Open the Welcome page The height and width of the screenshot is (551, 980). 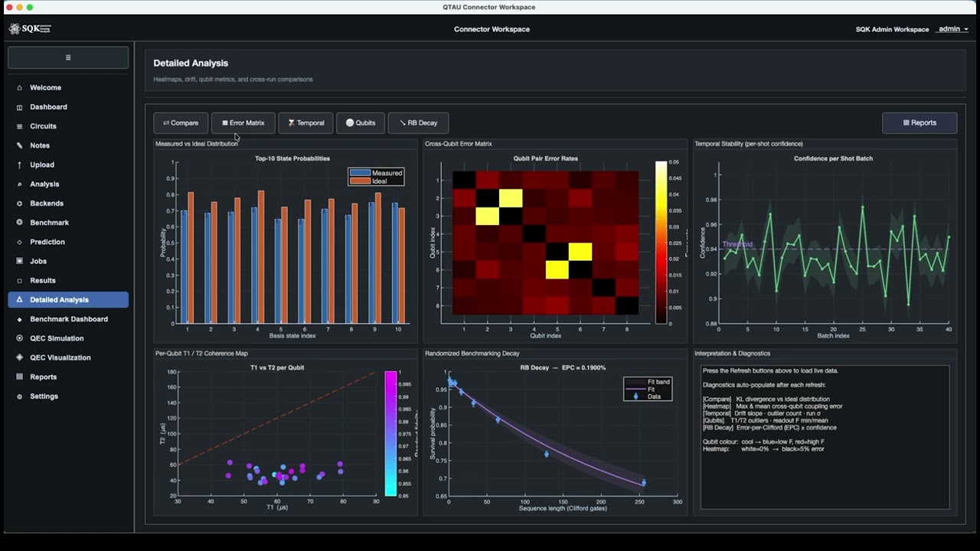coord(68,88)
